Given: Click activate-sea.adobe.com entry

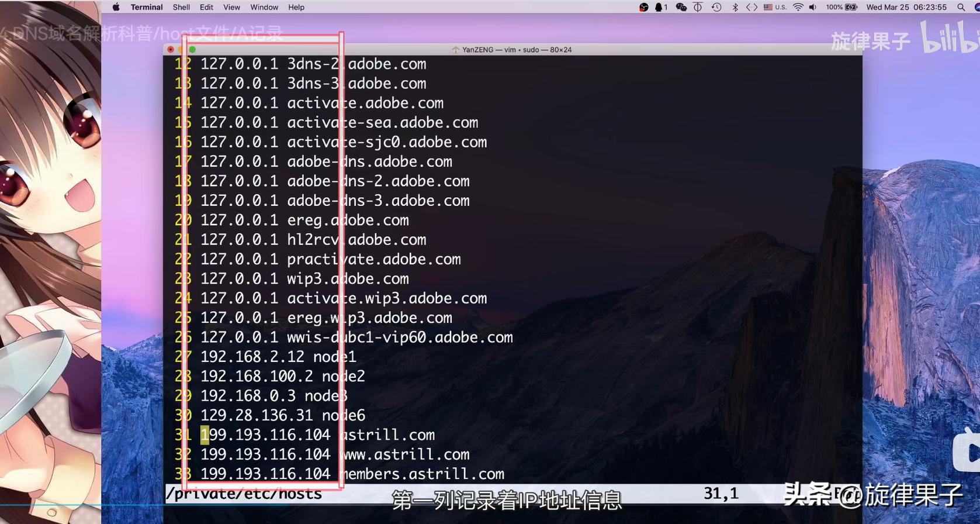Looking at the screenshot, I should click(383, 122).
